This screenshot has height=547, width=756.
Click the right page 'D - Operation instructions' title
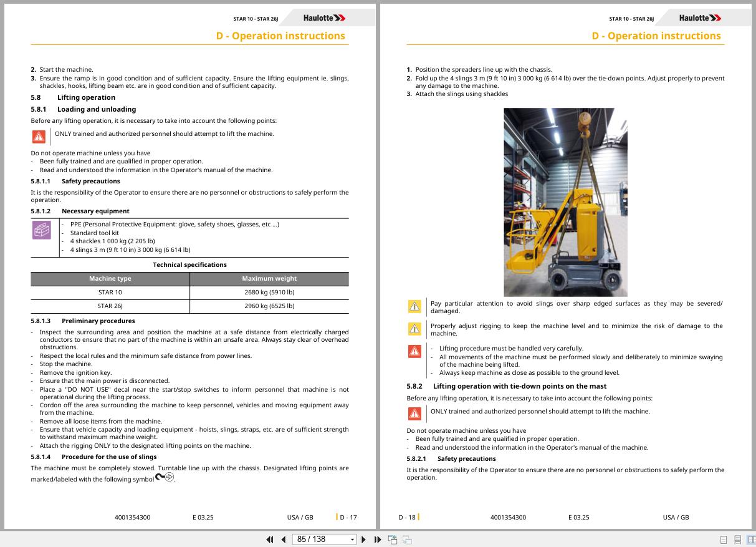[x=656, y=36]
